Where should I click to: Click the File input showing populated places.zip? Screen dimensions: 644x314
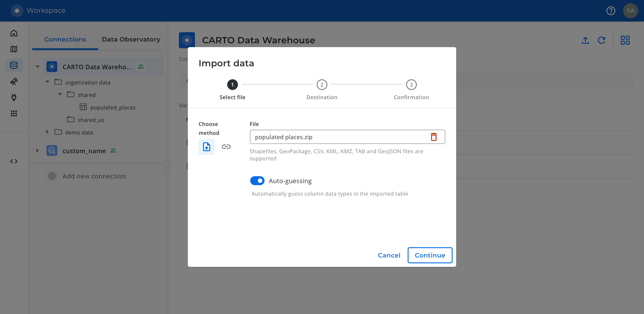pos(347,137)
